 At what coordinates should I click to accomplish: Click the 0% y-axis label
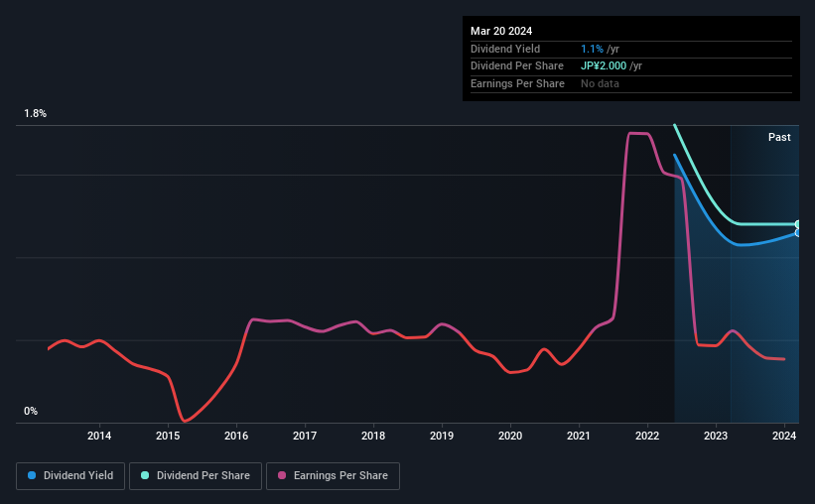click(31, 412)
